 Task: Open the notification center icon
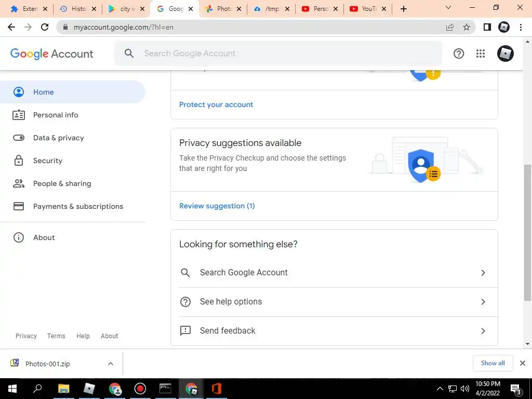[x=516, y=389]
